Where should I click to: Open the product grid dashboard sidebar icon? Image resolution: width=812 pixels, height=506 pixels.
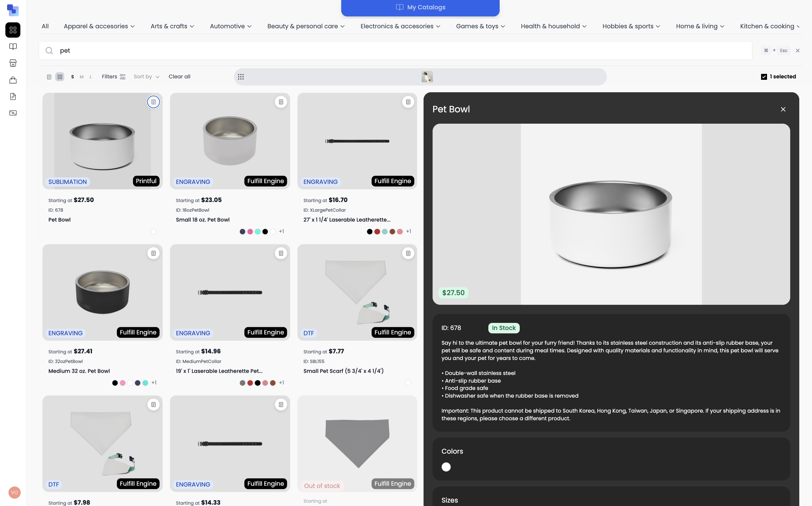tap(13, 30)
